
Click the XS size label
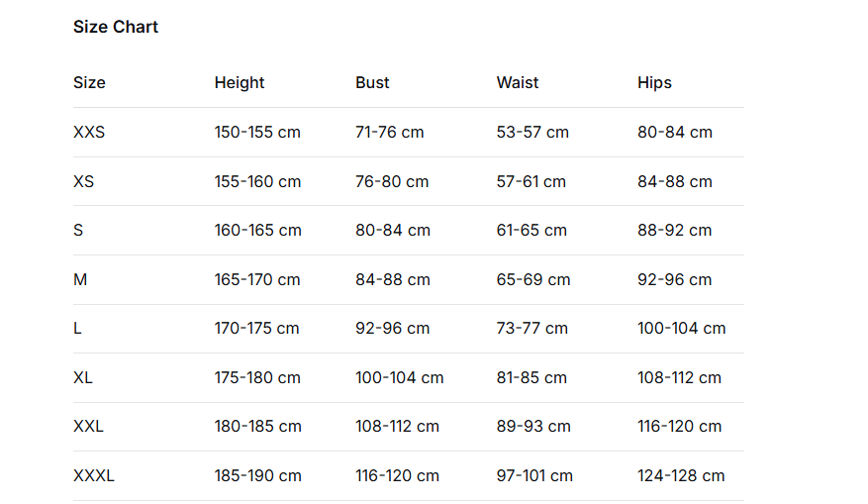[84, 182]
